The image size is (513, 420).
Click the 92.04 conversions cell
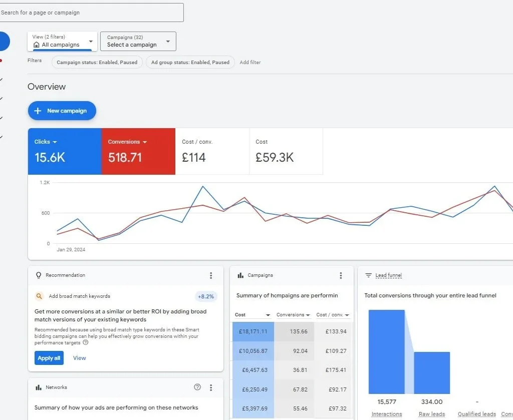294,351
